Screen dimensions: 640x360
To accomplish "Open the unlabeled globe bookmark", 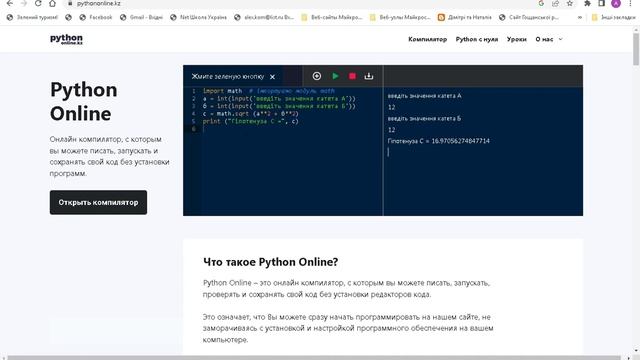I will [x=68, y=17].
